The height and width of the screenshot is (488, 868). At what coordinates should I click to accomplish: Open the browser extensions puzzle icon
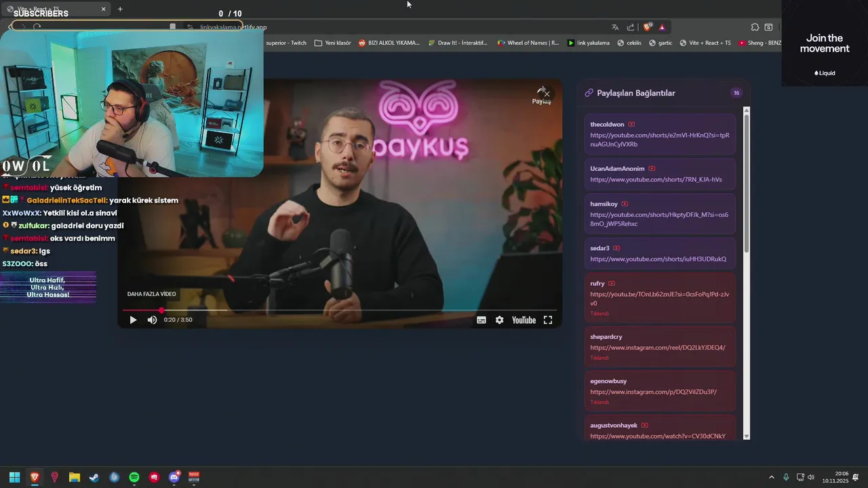point(755,27)
